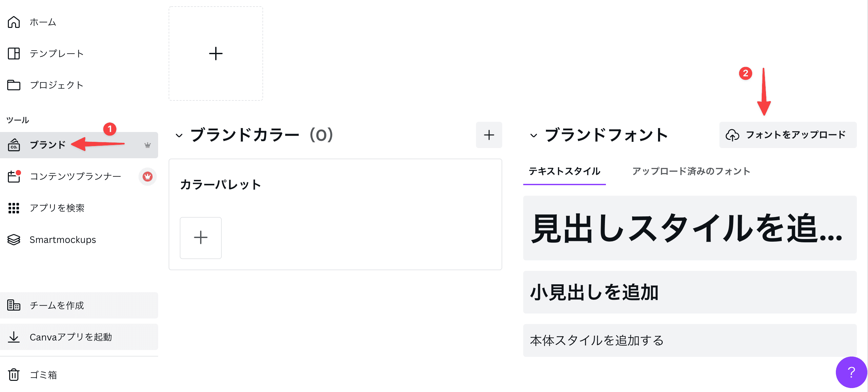Collapse the Brand Color (ブランドカラー) section chevron
The height and width of the screenshot is (392, 868).
(x=179, y=135)
